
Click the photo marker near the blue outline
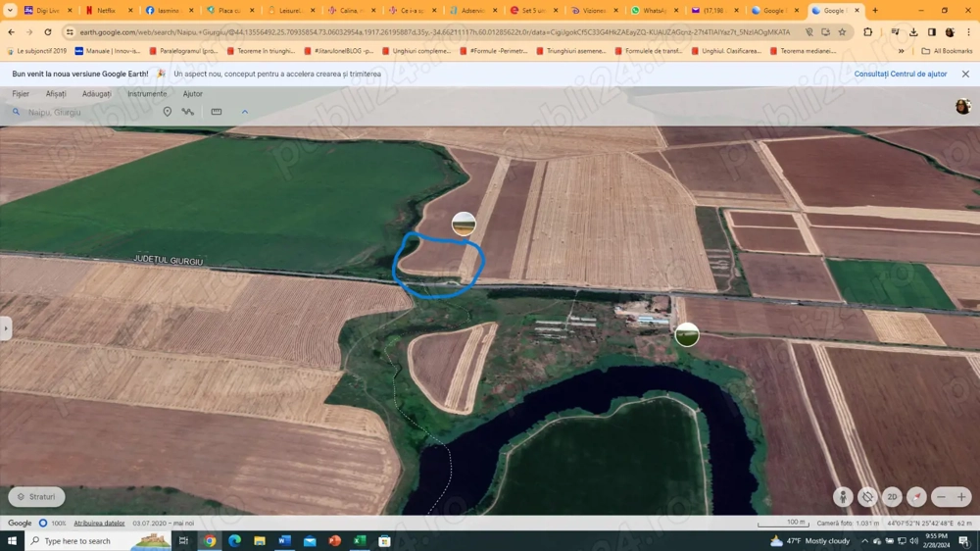tap(464, 225)
